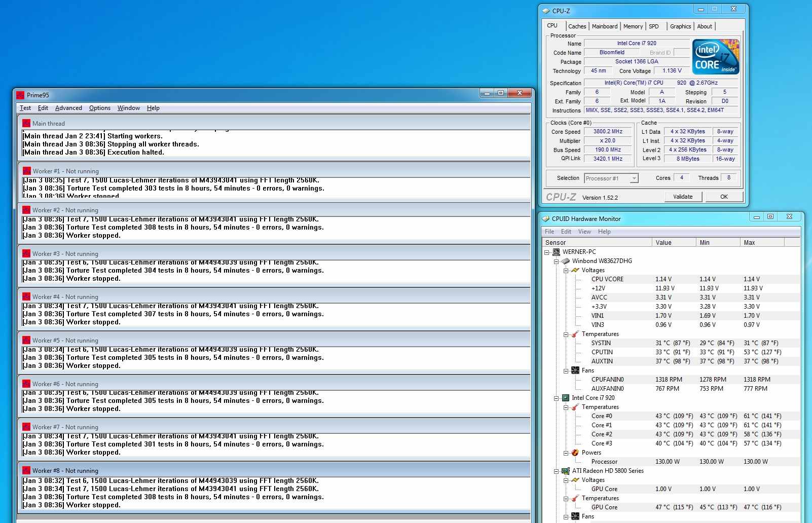Click the OK button in CPU-Z
This screenshot has height=523, width=812.
pos(724,197)
